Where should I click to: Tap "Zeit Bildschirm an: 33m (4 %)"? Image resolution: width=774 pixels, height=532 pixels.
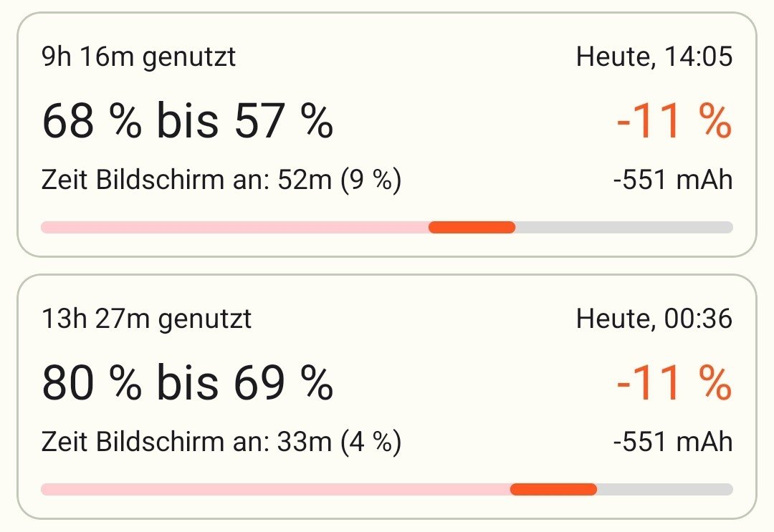click(221, 442)
